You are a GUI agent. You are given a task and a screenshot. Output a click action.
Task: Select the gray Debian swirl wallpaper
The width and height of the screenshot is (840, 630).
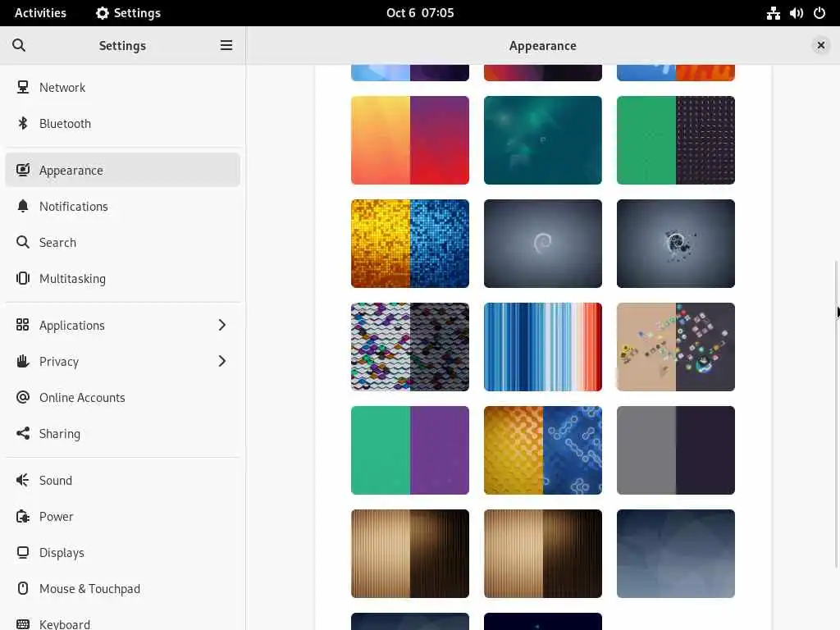(x=543, y=243)
